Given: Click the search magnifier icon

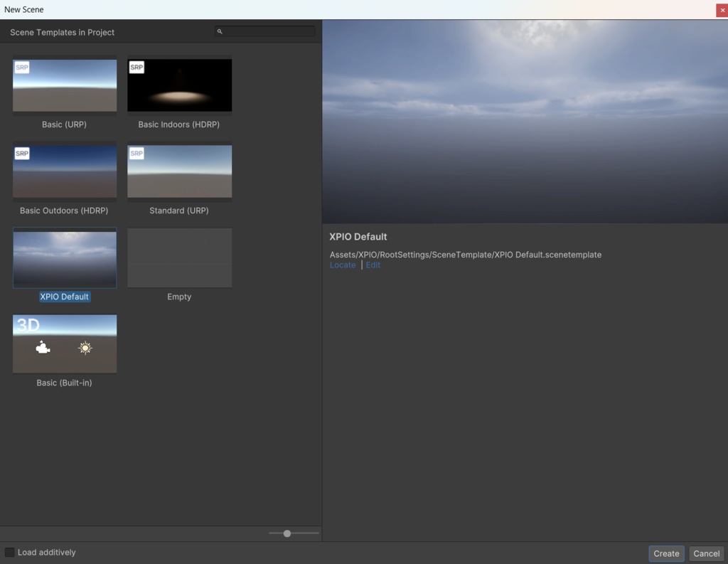Looking at the screenshot, I should [220, 31].
